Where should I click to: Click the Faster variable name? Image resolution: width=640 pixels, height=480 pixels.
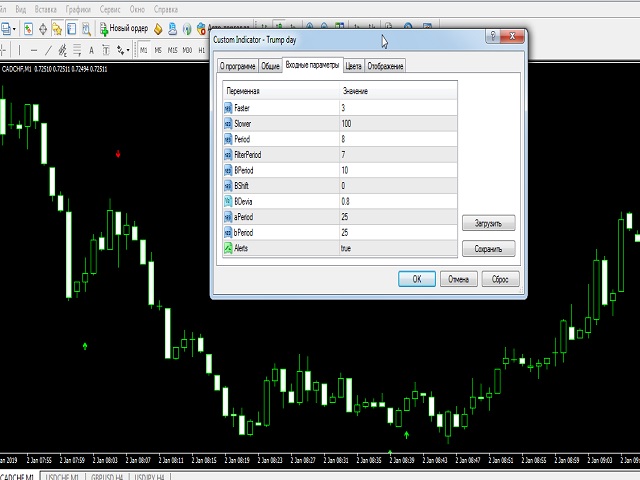click(242, 108)
